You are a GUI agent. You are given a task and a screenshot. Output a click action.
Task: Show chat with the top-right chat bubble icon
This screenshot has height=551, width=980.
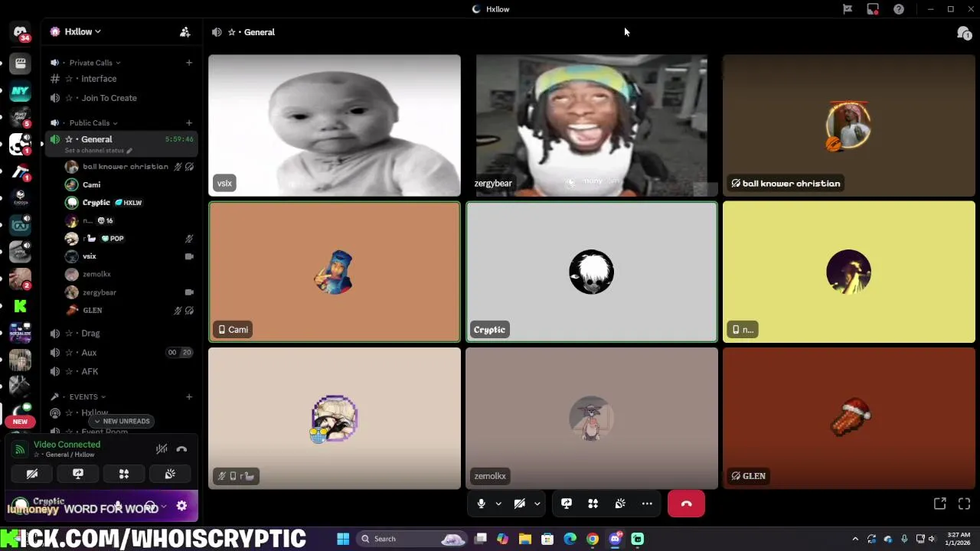tap(964, 33)
